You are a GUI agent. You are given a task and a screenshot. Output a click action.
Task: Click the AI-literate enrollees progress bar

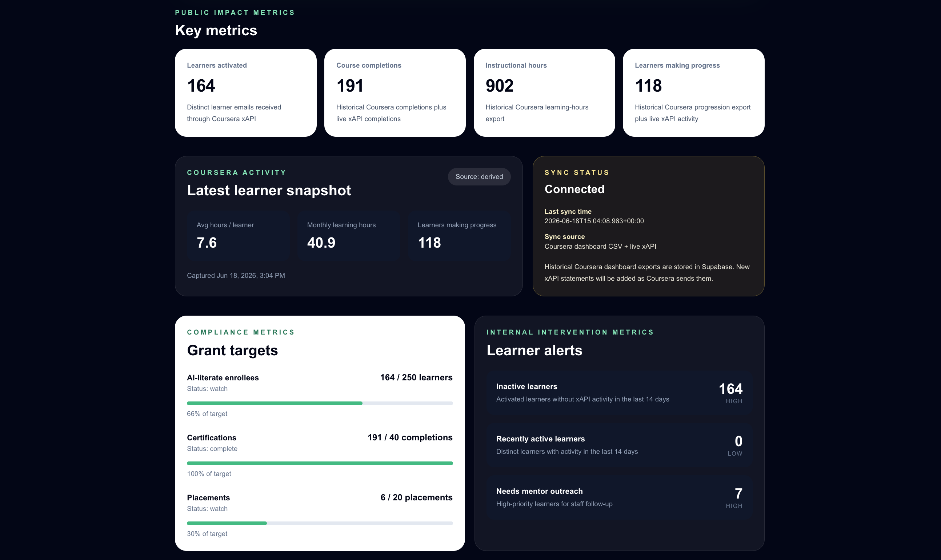click(x=320, y=403)
